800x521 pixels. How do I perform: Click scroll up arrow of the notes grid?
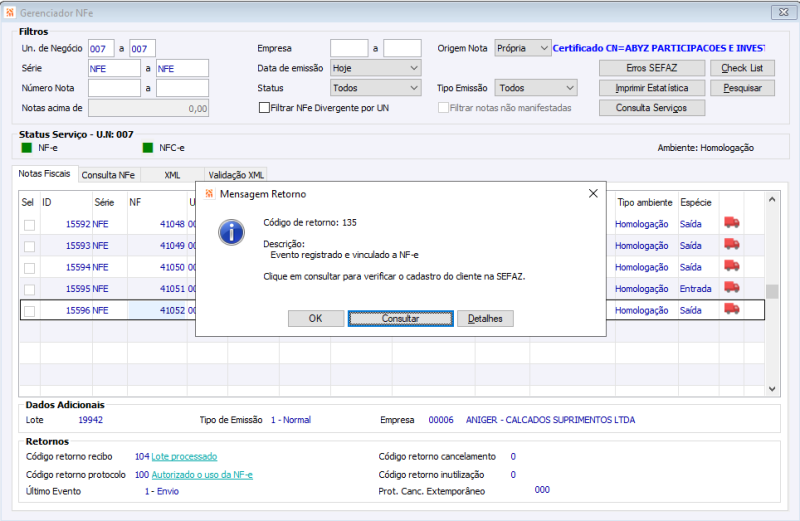coord(772,200)
